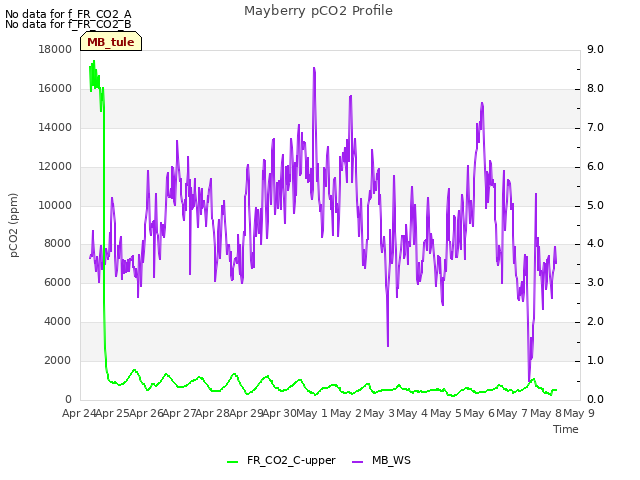
Task: Click the May 1 date tick label
Action: tap(312, 413)
